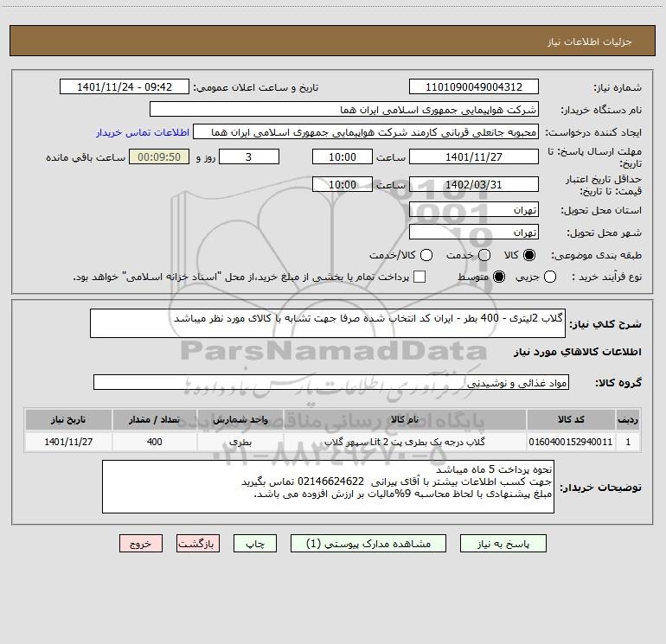Open مشاهده مدارک پیوستی (1) button
666x644 pixels.
click(x=368, y=544)
